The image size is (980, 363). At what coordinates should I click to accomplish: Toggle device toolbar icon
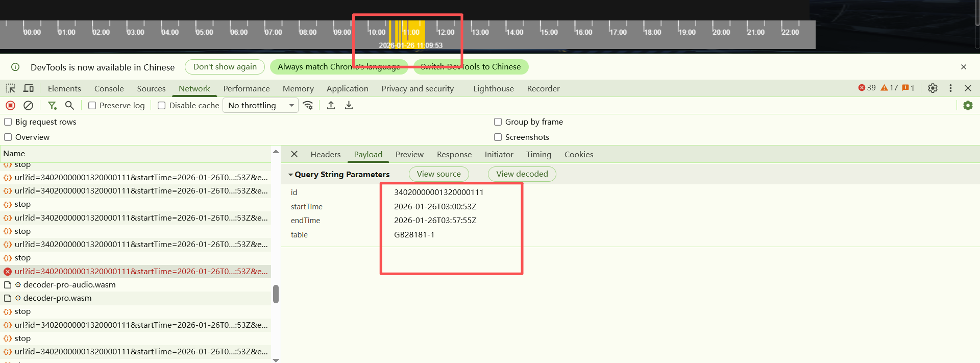coord(29,88)
